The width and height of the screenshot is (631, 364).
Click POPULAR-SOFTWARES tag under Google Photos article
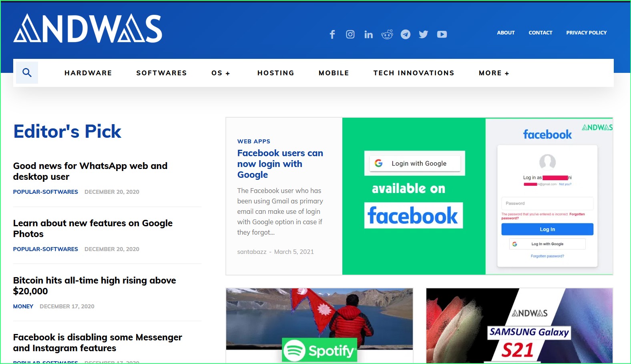click(x=46, y=249)
